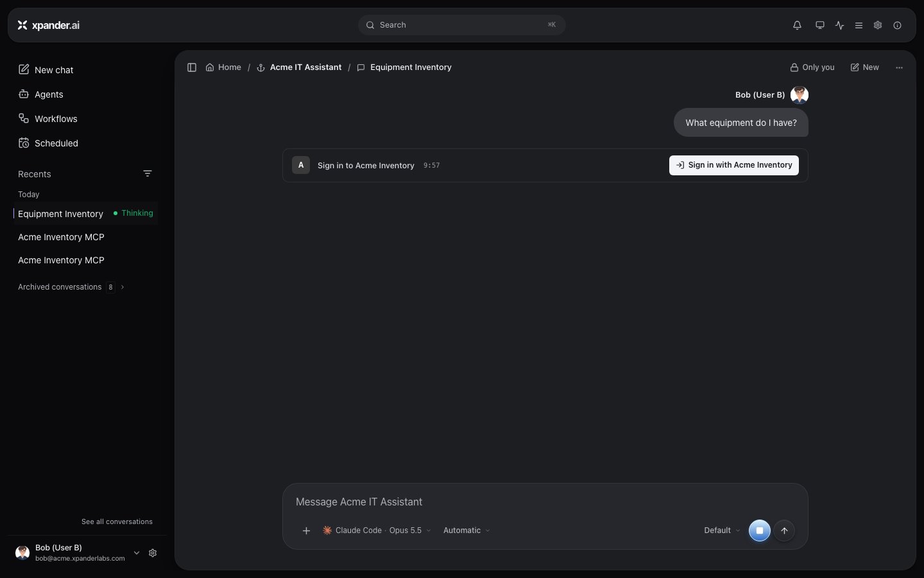924x578 pixels.
Task: Focus the Message Acme IT Assistant input
Action: [x=545, y=502]
